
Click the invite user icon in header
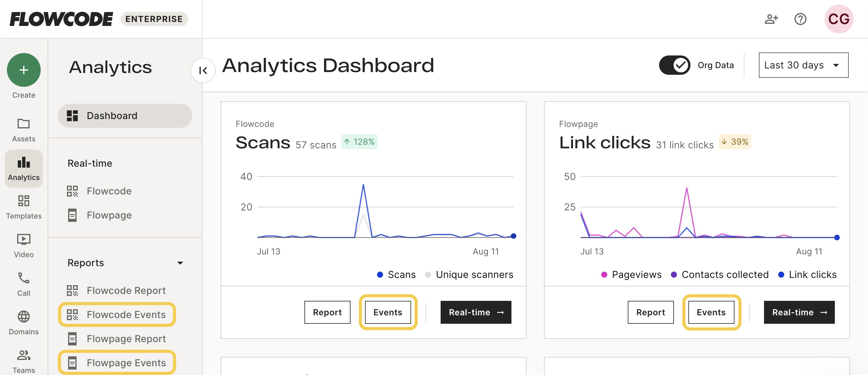click(771, 19)
